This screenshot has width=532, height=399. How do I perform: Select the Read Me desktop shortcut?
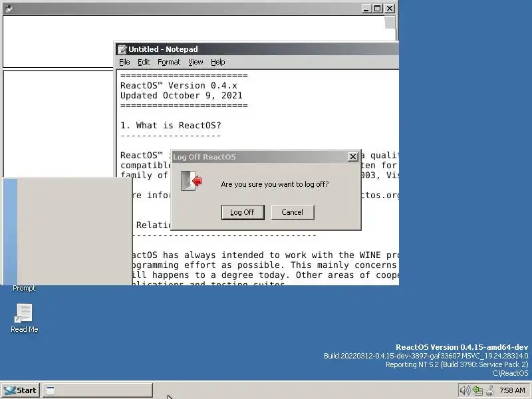pyautogui.click(x=25, y=318)
